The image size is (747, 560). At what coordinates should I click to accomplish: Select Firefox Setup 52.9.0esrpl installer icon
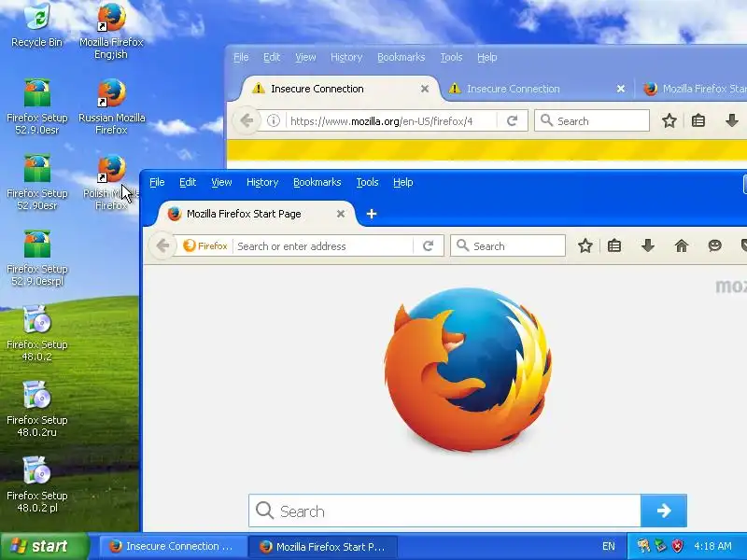(x=36, y=258)
